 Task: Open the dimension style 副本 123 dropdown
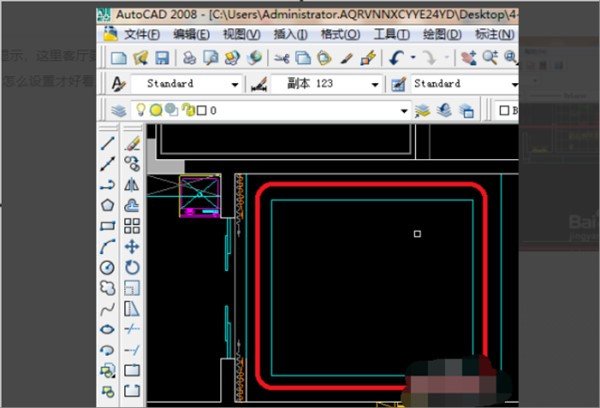click(375, 84)
